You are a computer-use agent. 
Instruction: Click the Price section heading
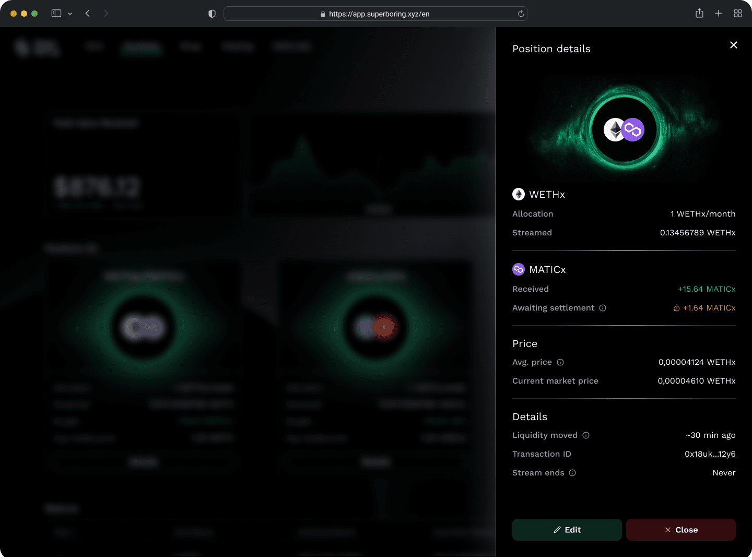pyautogui.click(x=525, y=343)
